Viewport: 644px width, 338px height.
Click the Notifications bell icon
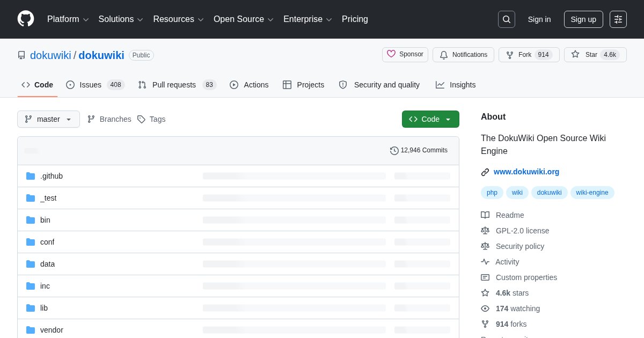pyautogui.click(x=444, y=55)
